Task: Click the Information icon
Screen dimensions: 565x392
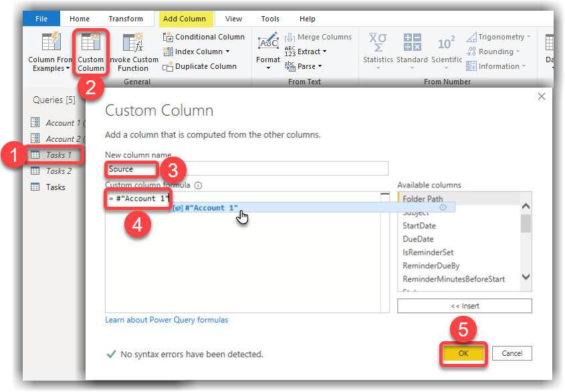Action: [471, 66]
